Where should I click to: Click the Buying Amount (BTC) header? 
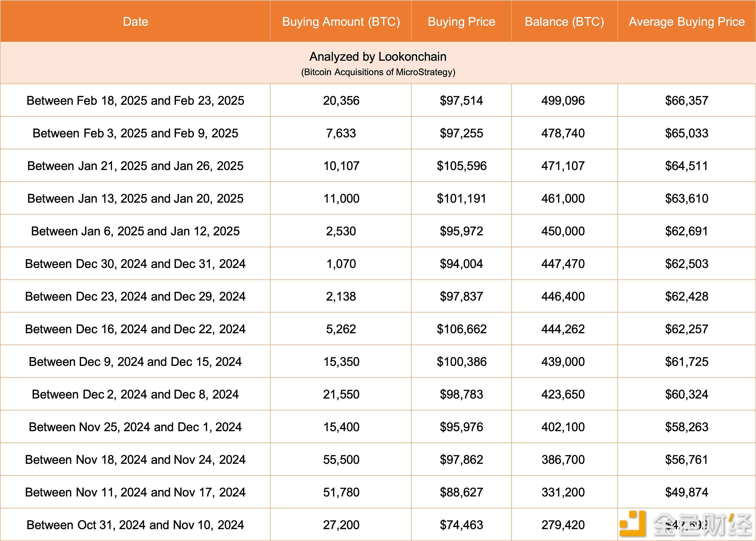341,21
